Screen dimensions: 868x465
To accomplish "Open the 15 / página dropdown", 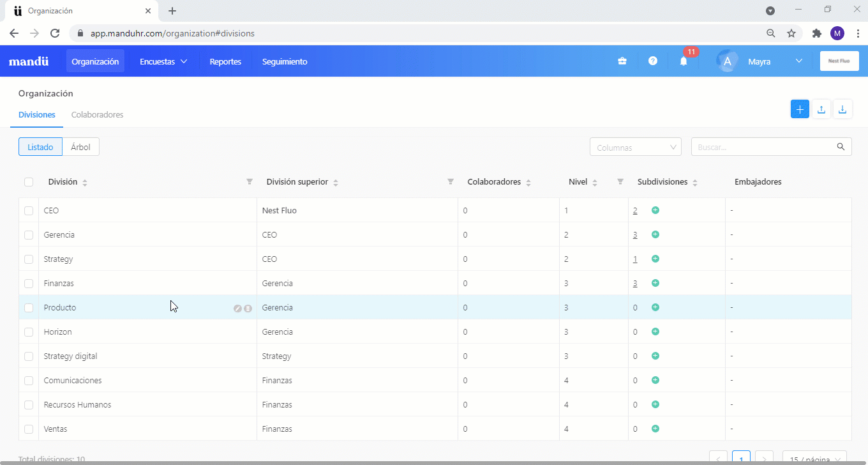I will [x=814, y=459].
